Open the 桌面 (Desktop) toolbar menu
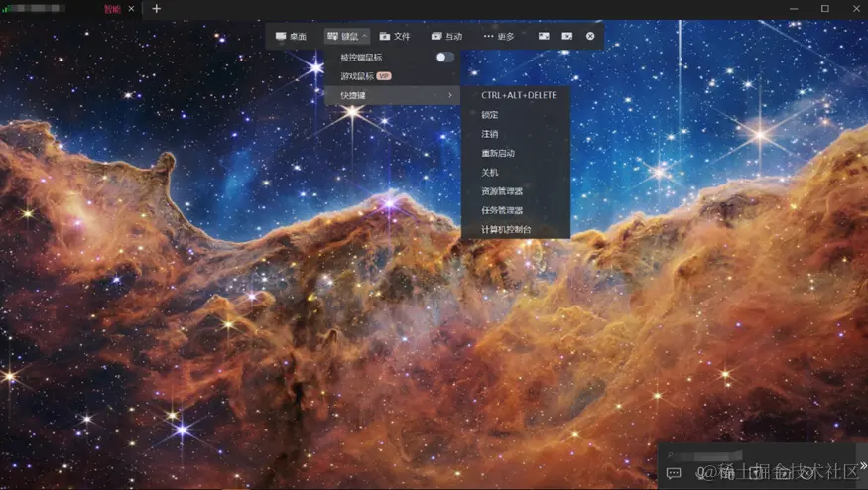This screenshot has height=490, width=868. [291, 36]
